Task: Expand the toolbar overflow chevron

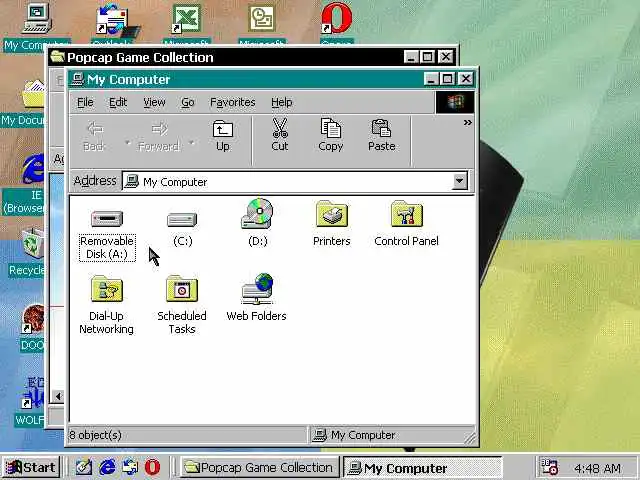Action: [x=468, y=122]
